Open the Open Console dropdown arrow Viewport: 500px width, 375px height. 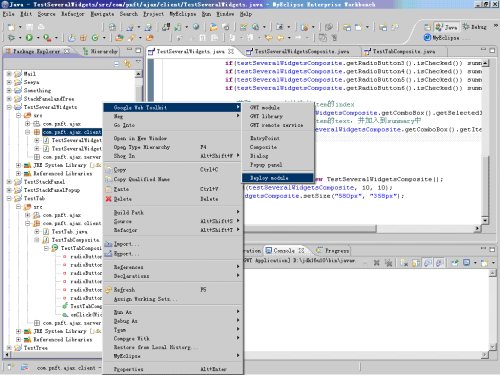[x=493, y=263]
